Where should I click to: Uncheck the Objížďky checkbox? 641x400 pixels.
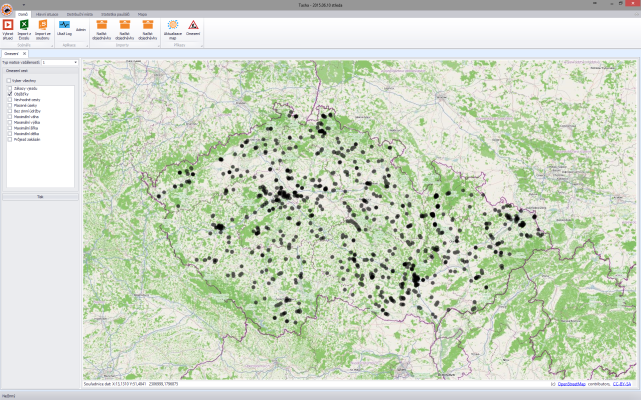click(10, 94)
